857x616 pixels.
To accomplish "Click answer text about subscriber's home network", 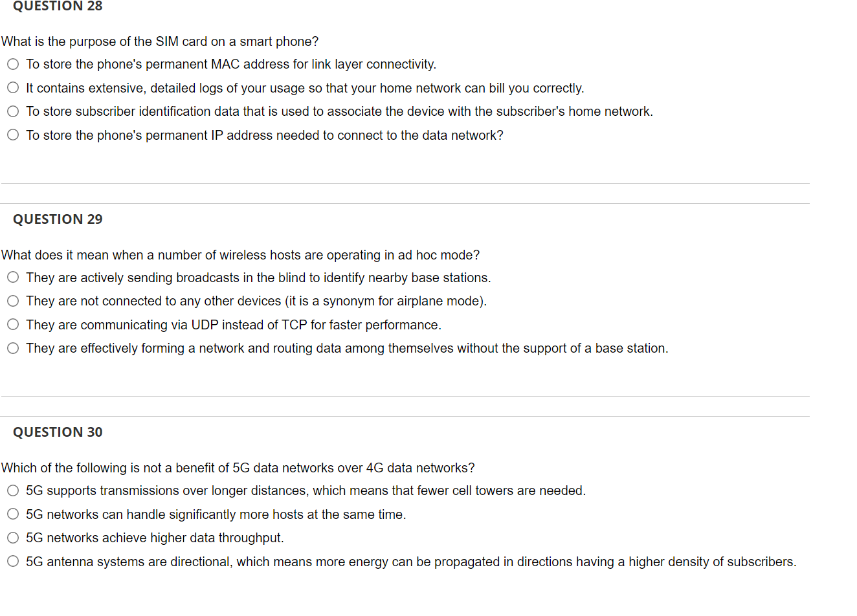I will click(339, 111).
